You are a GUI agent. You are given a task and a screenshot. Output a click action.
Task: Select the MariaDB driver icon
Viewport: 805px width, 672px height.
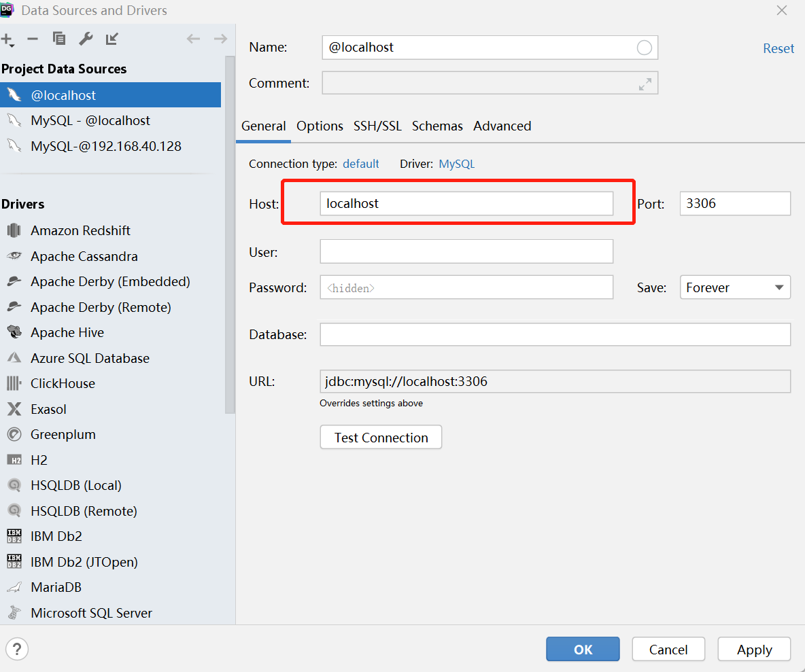tap(14, 587)
